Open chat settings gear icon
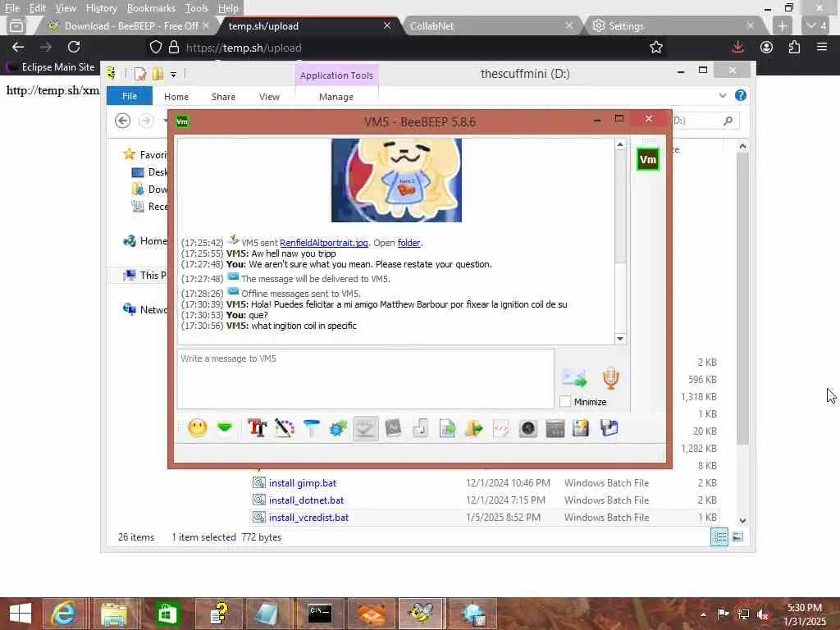Viewport: 840px width, 630px height. coord(338,428)
